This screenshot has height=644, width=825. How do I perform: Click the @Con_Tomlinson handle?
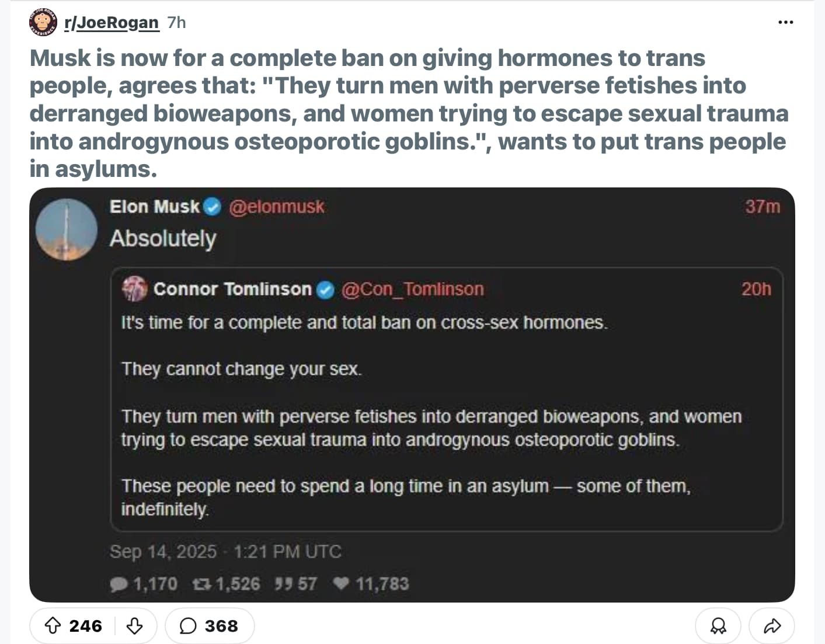point(412,289)
